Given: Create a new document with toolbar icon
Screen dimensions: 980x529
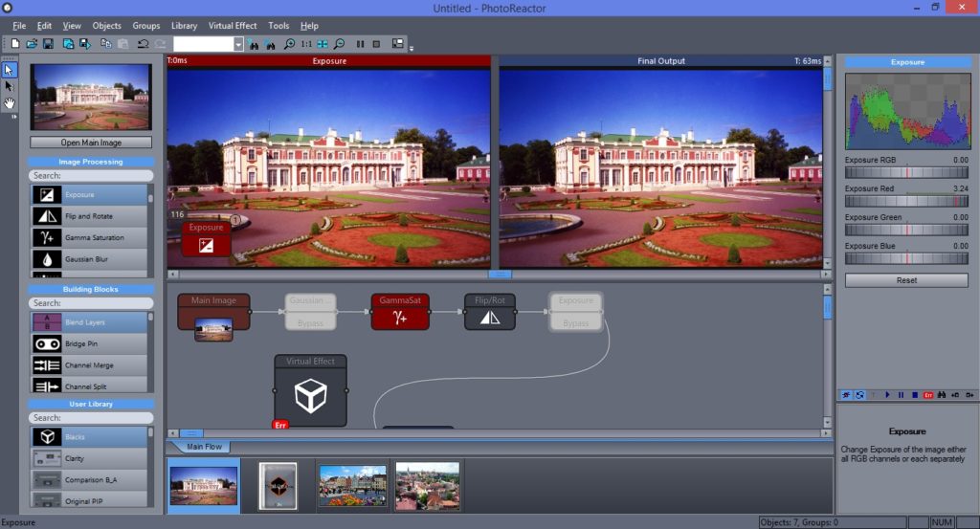Looking at the screenshot, I should coord(15,44).
